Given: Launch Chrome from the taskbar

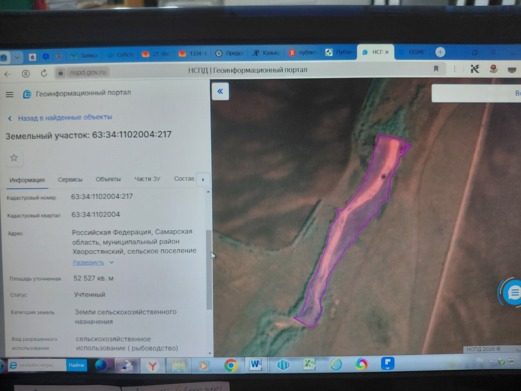Looking at the screenshot, I should (231, 365).
